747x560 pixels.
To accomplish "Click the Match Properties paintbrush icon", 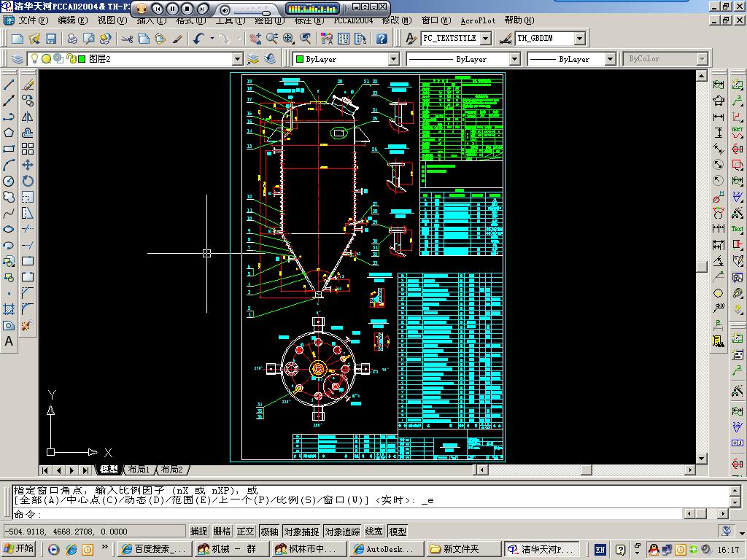I will [177, 39].
